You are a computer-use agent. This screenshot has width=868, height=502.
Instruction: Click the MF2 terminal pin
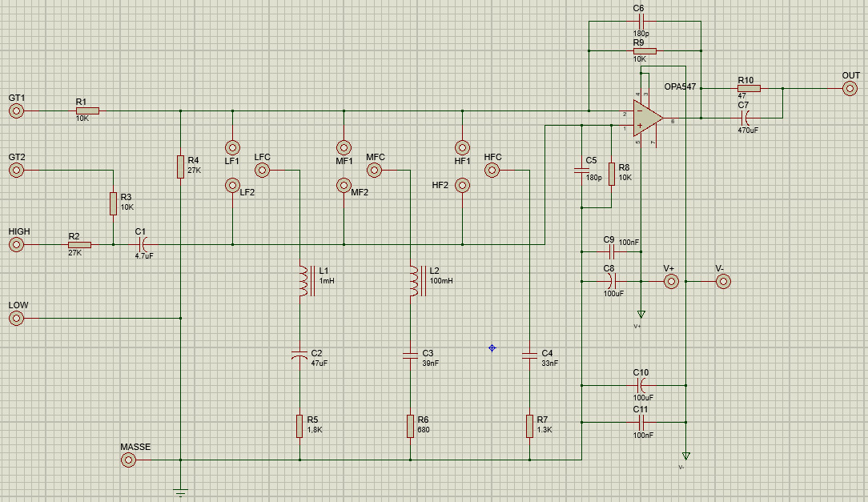pos(344,185)
